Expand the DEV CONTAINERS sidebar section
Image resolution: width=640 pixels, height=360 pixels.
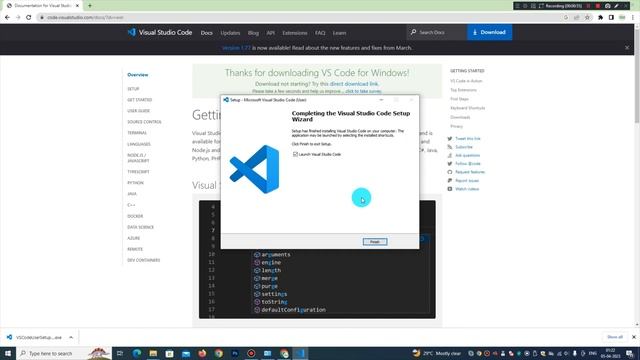[143, 260]
